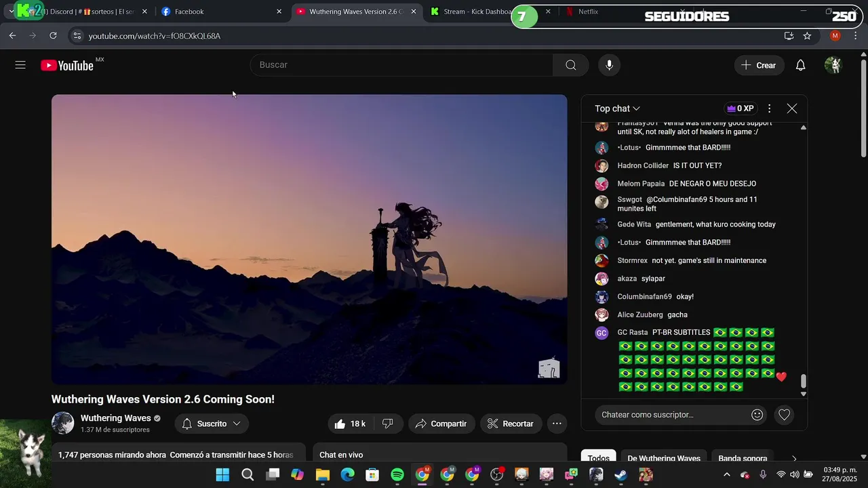Open the clock and date panel
This screenshot has height=488, width=868.
(x=840, y=474)
